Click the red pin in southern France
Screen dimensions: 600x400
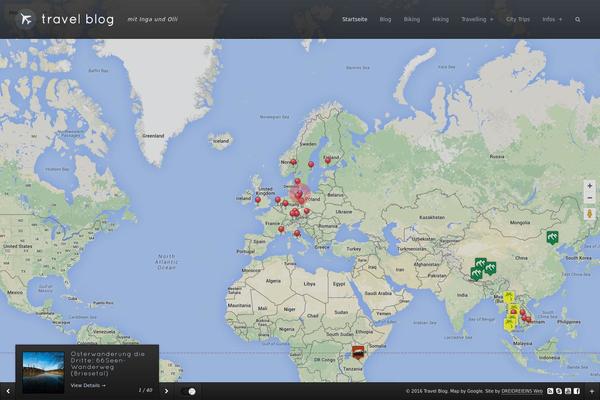point(281,229)
